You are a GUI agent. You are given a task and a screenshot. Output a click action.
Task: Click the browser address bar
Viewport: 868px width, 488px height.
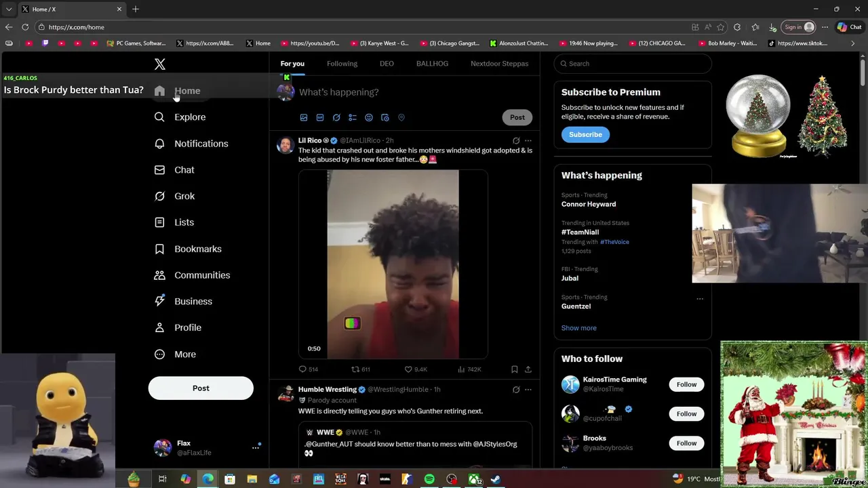(366, 27)
